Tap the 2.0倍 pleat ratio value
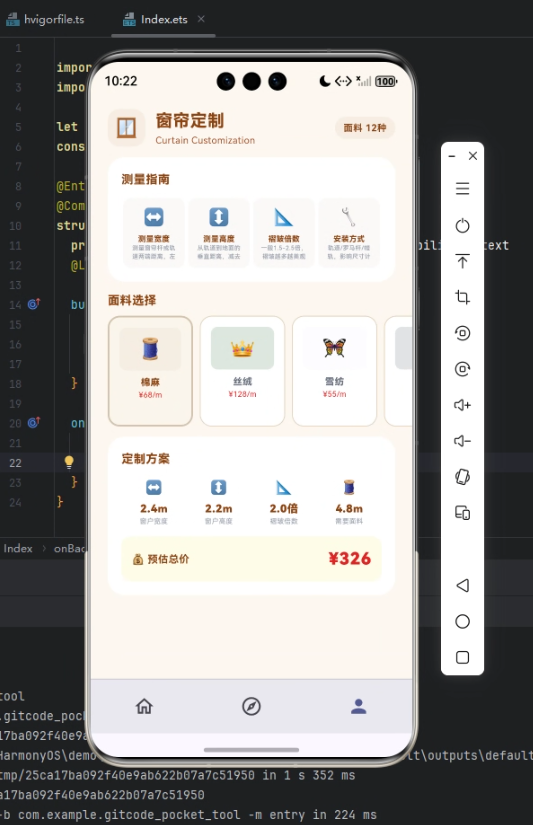533x825 pixels. 284,509
